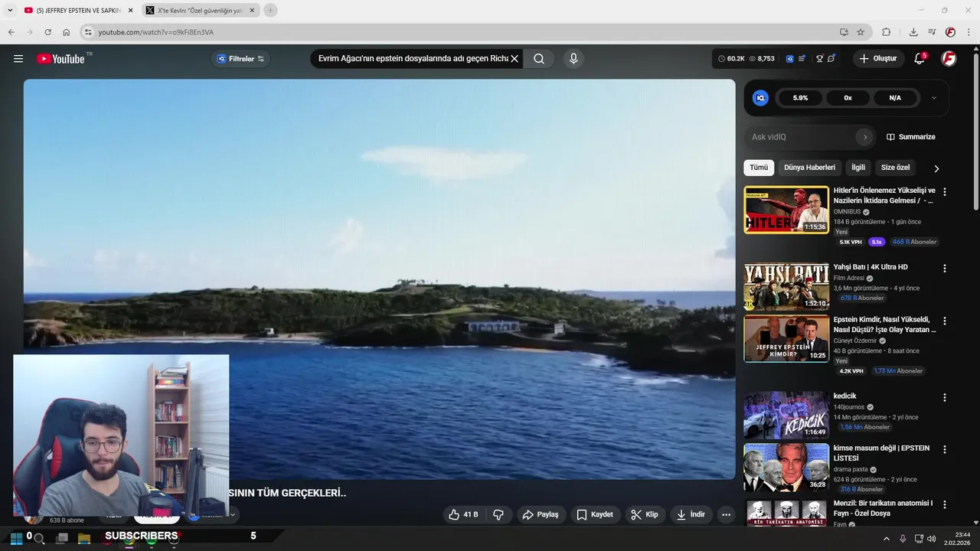980x551 pixels.
Task: Open options menu for kedicik video
Action: [944, 397]
